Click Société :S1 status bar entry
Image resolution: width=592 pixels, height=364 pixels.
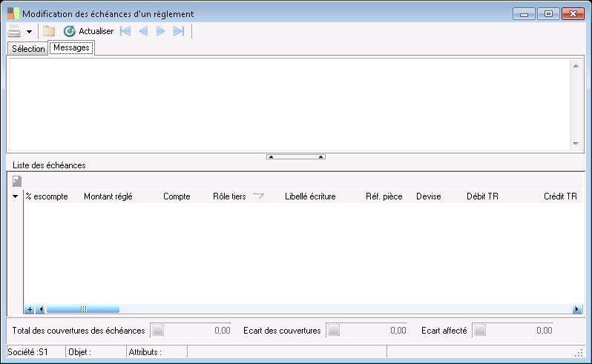pyautogui.click(x=36, y=352)
